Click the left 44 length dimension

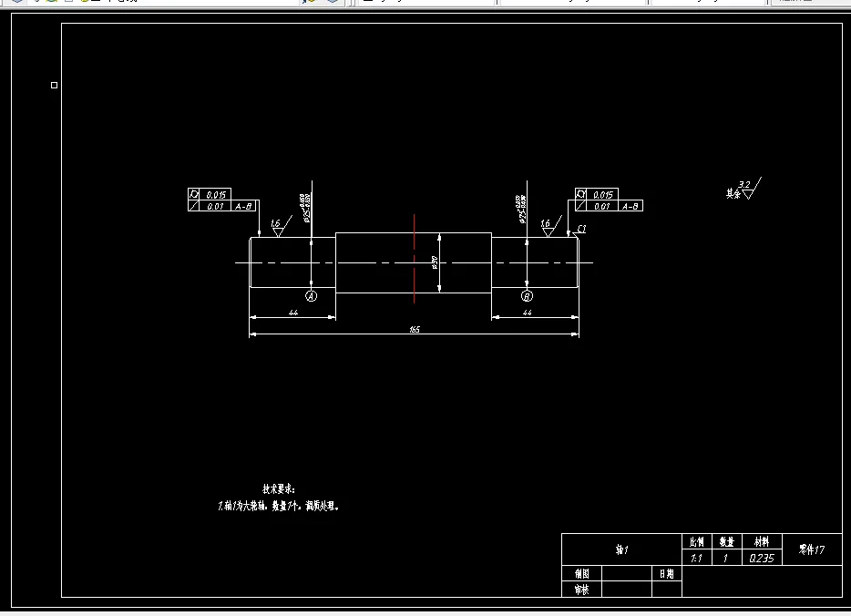[293, 313]
